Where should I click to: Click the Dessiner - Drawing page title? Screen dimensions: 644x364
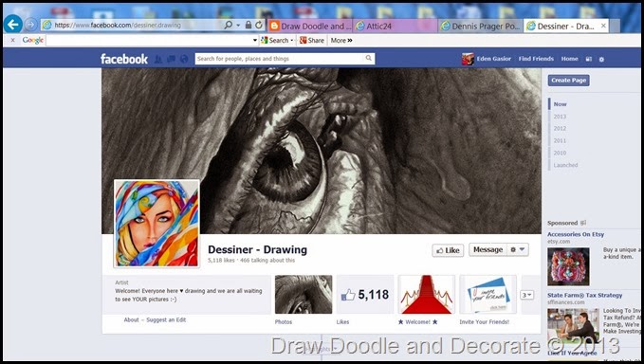coord(258,249)
